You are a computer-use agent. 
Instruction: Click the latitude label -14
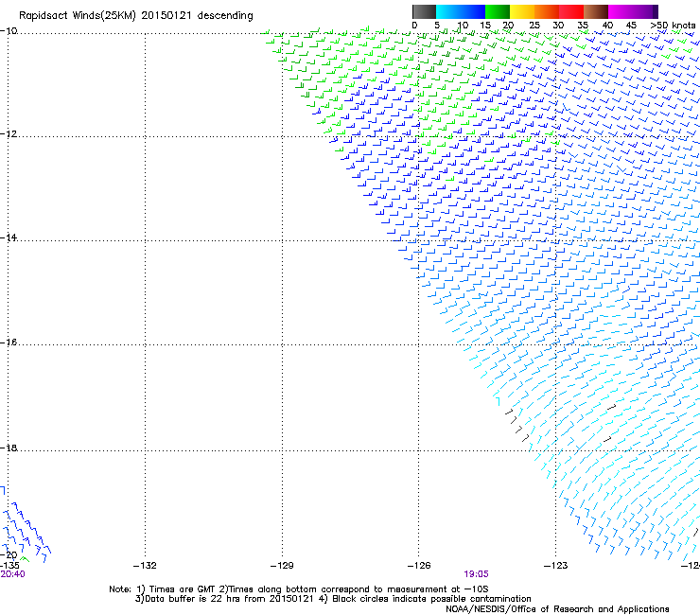coord(9,238)
